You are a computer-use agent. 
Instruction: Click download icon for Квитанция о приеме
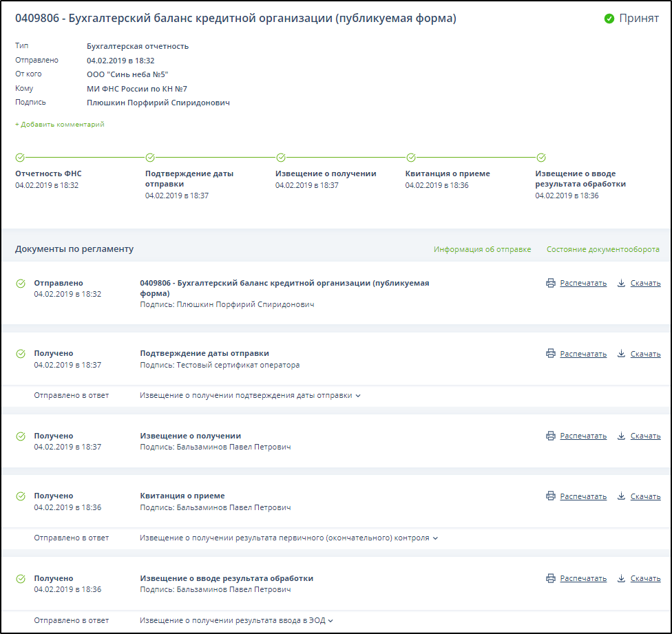point(621,496)
